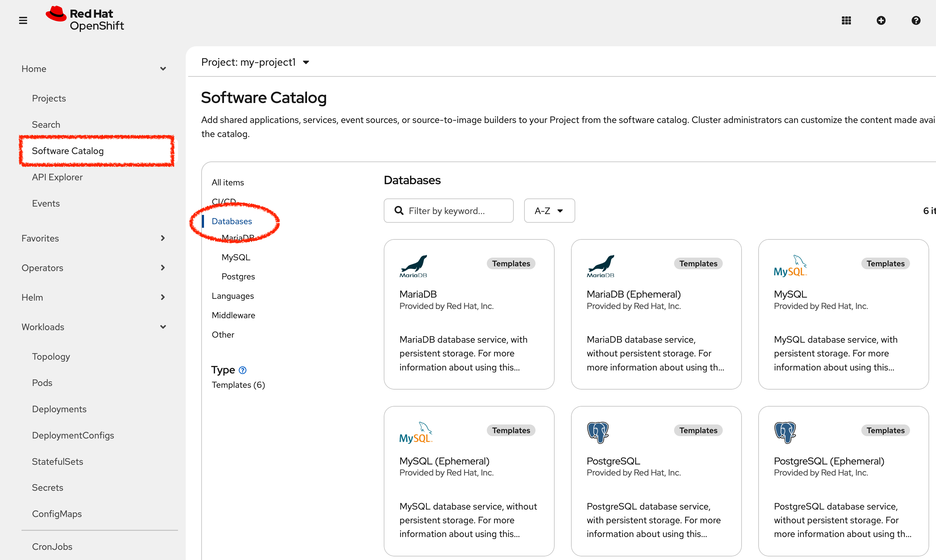Screen dimensions: 936x560
Task: Click the Templates badge on MariaDB card
Action: point(511,263)
